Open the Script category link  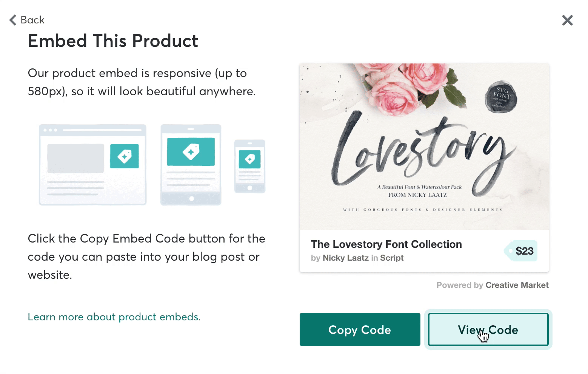point(392,258)
